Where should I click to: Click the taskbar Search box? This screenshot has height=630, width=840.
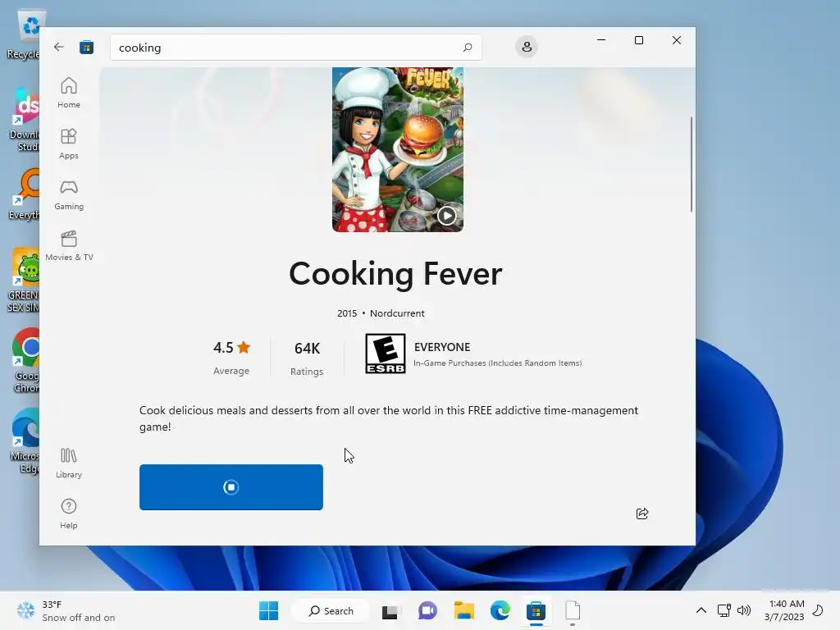click(x=331, y=610)
